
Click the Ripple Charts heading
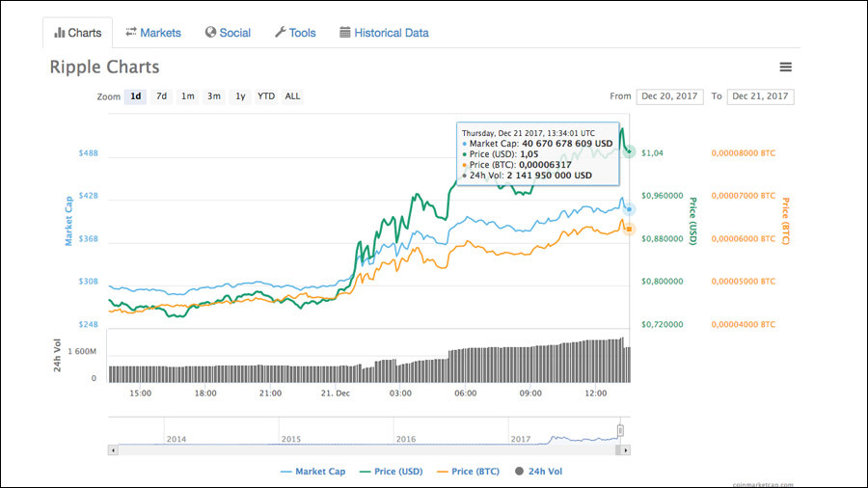[104, 67]
